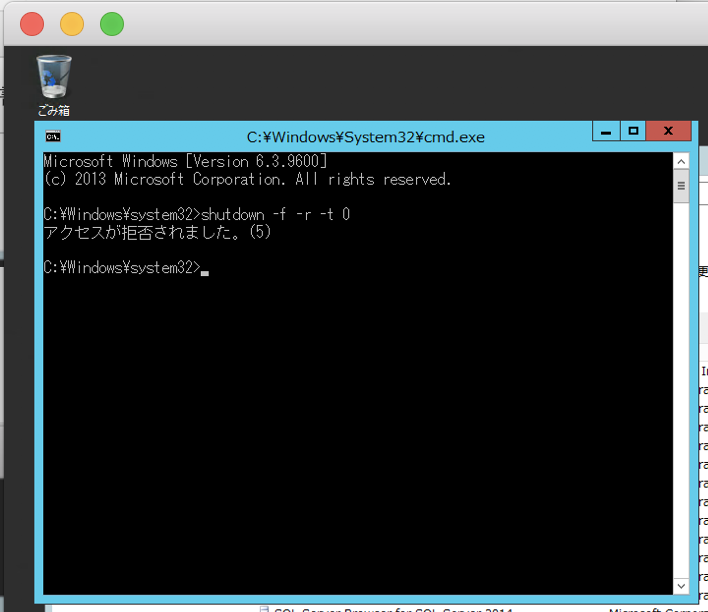Click the cmd.exe system menu icon
The height and width of the screenshot is (612, 708).
point(53,136)
